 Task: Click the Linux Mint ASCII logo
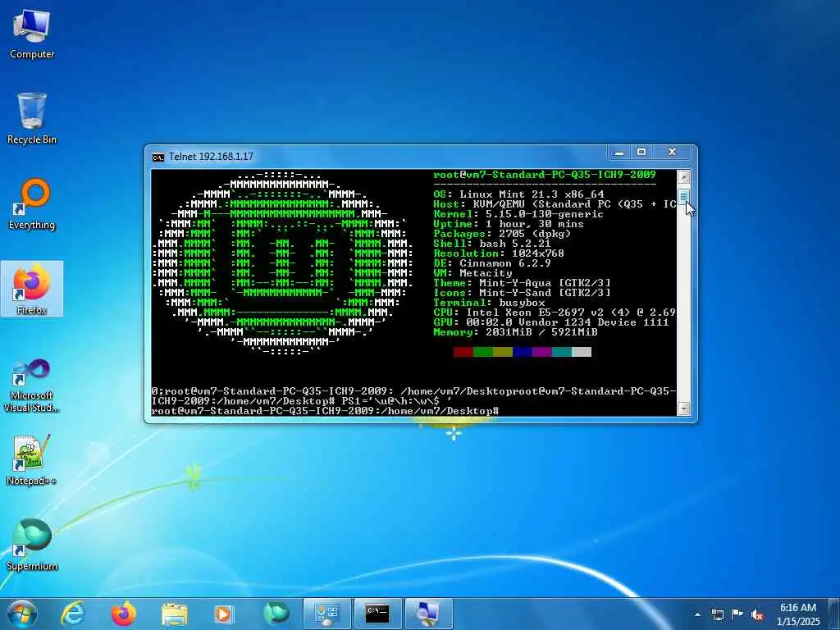click(282, 263)
